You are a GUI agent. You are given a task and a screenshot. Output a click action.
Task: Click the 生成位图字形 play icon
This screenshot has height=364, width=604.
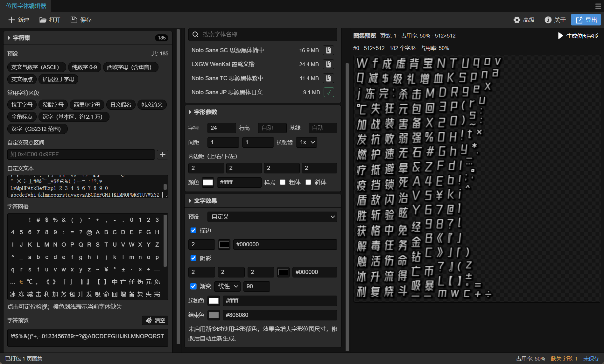point(561,36)
